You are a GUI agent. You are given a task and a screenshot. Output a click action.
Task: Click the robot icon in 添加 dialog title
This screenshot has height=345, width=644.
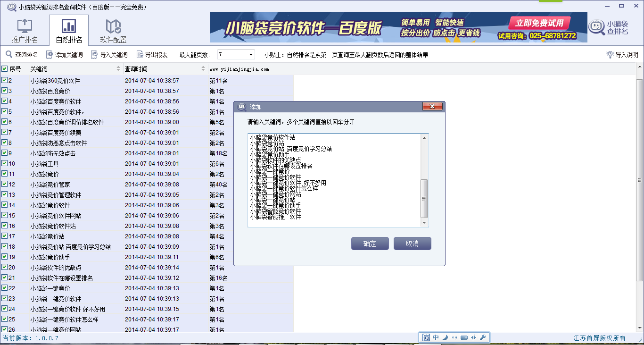click(242, 107)
